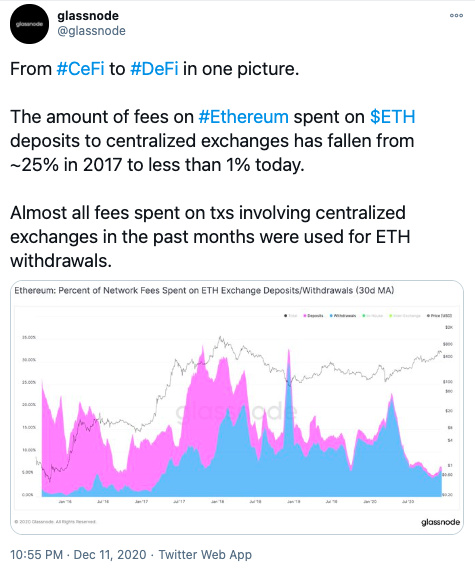This screenshot has height=571, width=475.
Task: Click the chart title about Network Fees
Action: click(204, 291)
